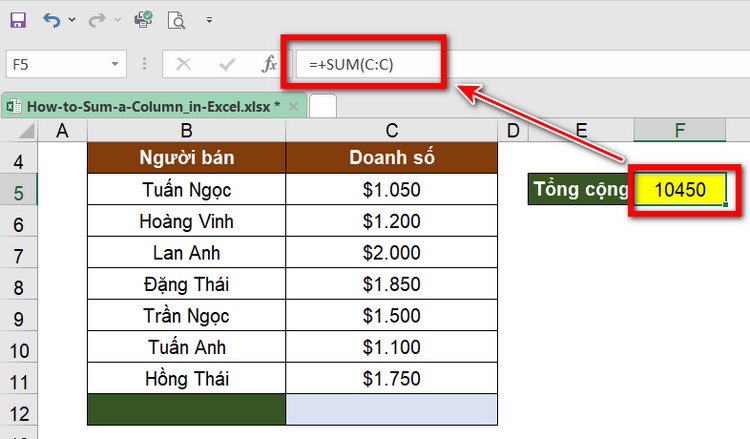Click the Name Box showing F5

click(x=66, y=64)
